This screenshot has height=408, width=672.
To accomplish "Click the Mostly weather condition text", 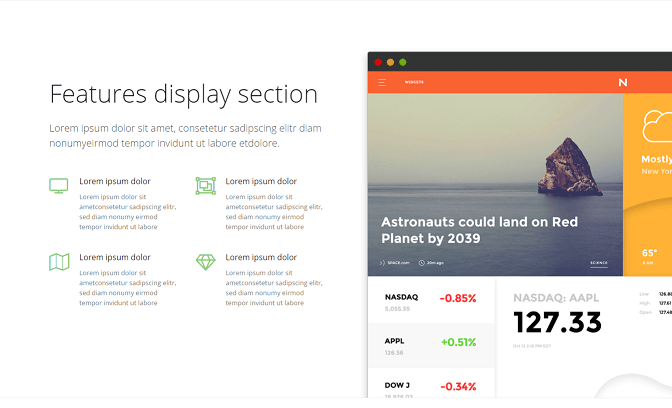I will point(657,159).
